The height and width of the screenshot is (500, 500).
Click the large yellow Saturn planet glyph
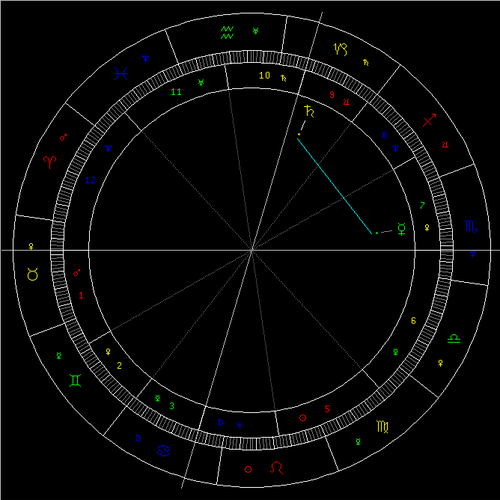[309, 111]
